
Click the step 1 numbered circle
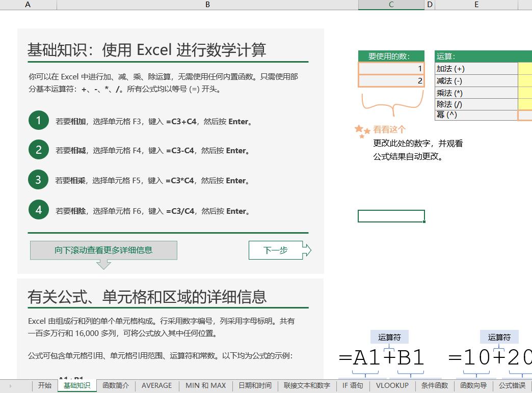tap(38, 121)
